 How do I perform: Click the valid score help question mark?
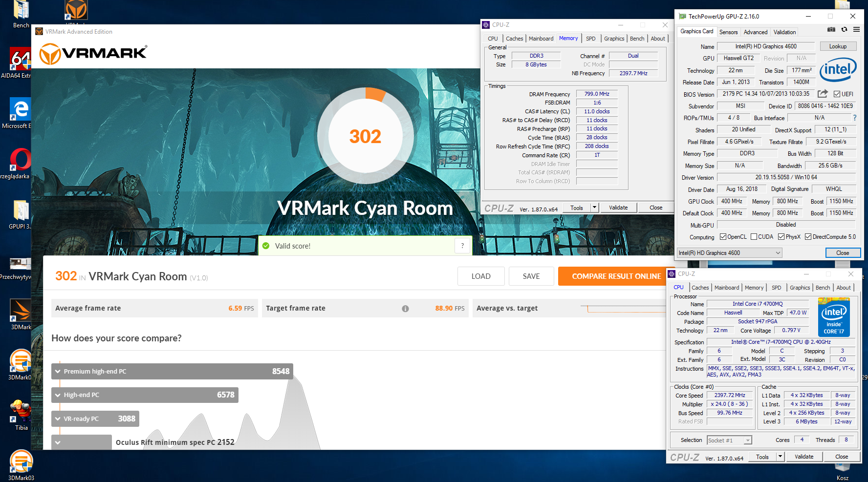(462, 246)
